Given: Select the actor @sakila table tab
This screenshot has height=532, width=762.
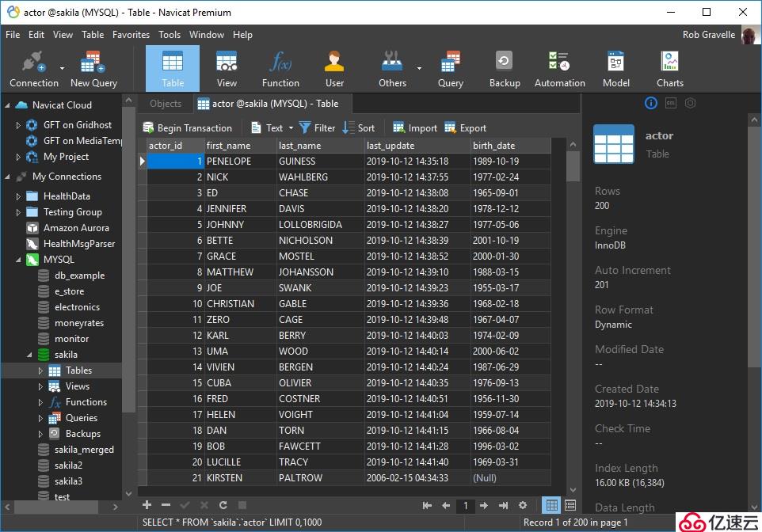Looking at the screenshot, I should [x=272, y=104].
